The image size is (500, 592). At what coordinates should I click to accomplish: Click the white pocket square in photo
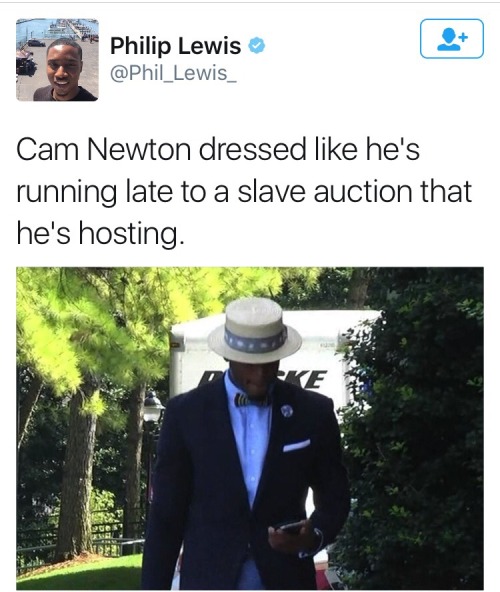coord(296,446)
